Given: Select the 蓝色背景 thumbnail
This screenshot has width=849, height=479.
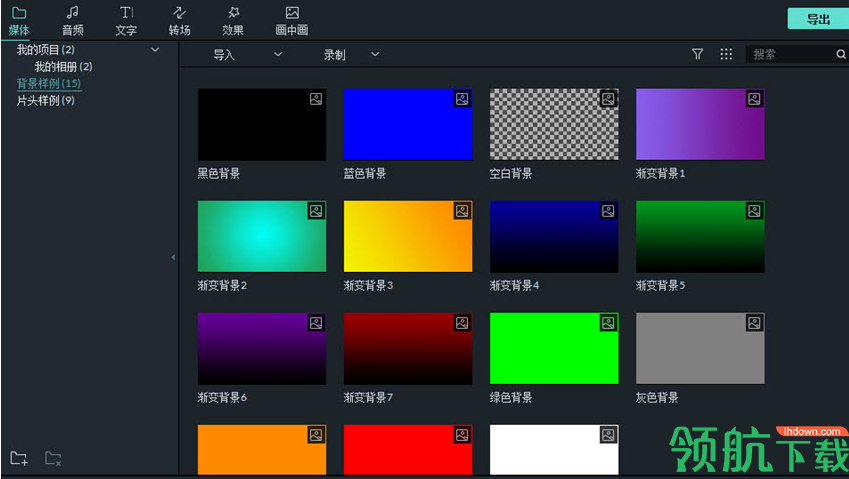Looking at the screenshot, I should tap(408, 124).
